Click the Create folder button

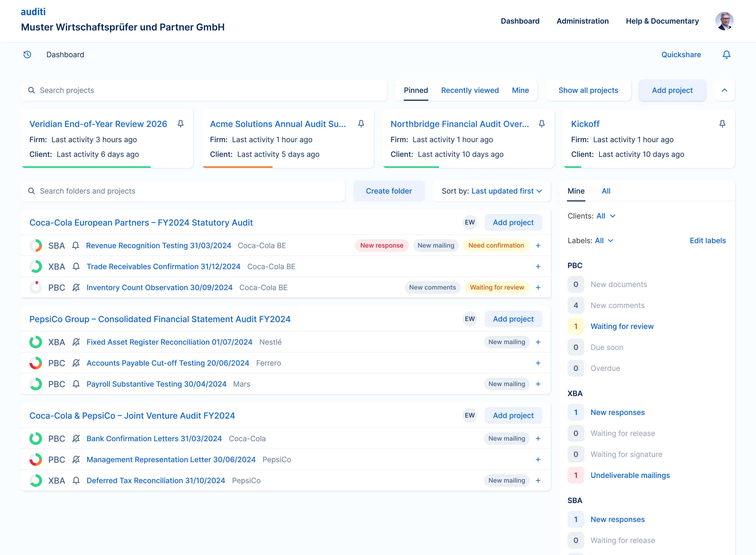coord(388,191)
